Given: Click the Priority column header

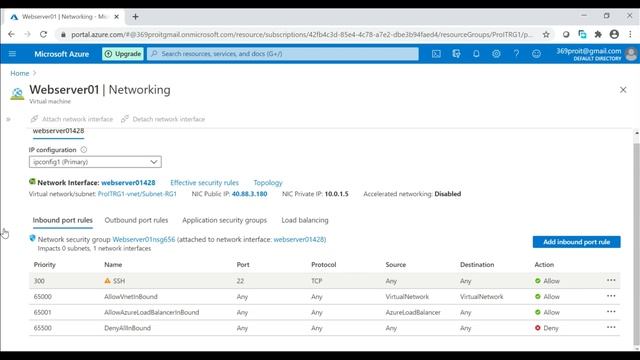Looking at the screenshot, I should coord(44,264).
